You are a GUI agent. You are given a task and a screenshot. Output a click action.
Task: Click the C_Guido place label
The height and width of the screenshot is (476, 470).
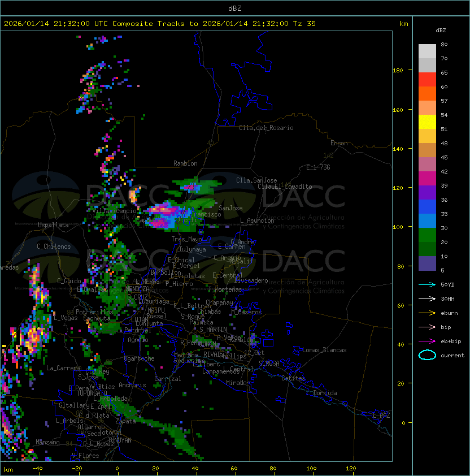tap(69, 281)
